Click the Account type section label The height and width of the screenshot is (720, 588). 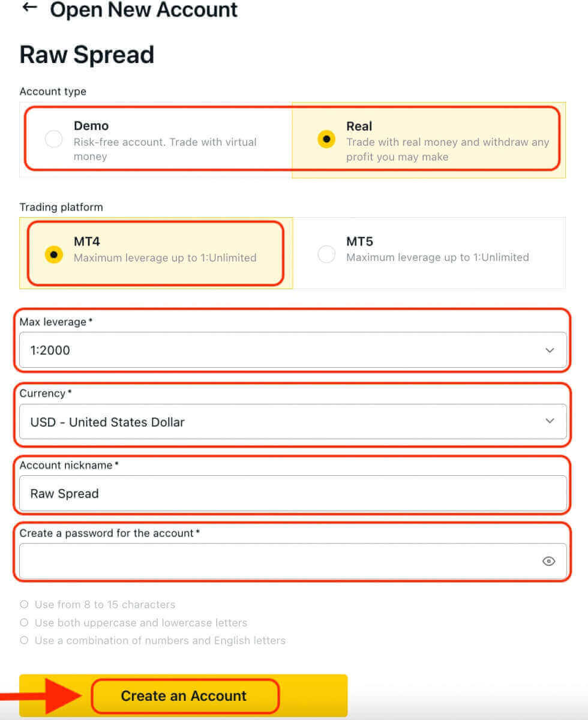(x=53, y=91)
